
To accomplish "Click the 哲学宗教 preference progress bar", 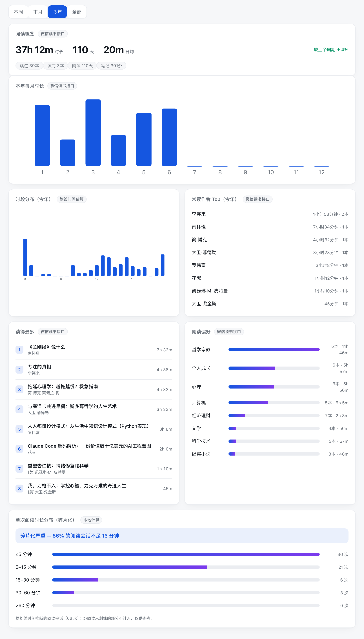I will pos(274,349).
